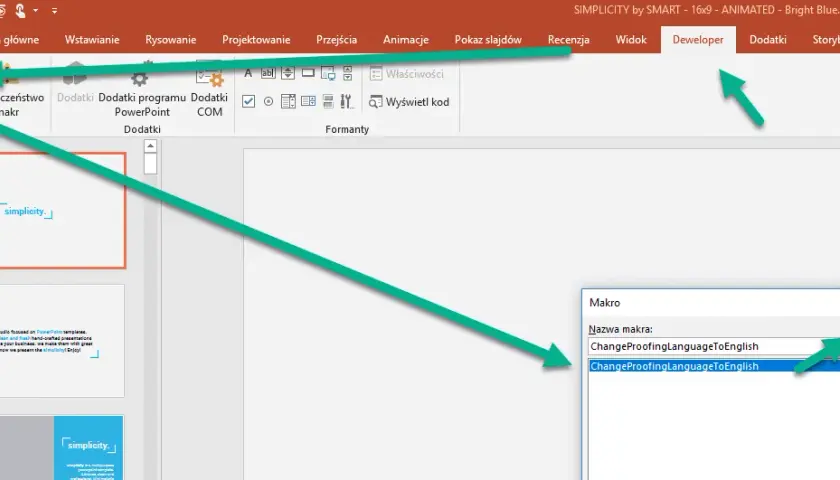Insert List Box control icon

point(308,101)
